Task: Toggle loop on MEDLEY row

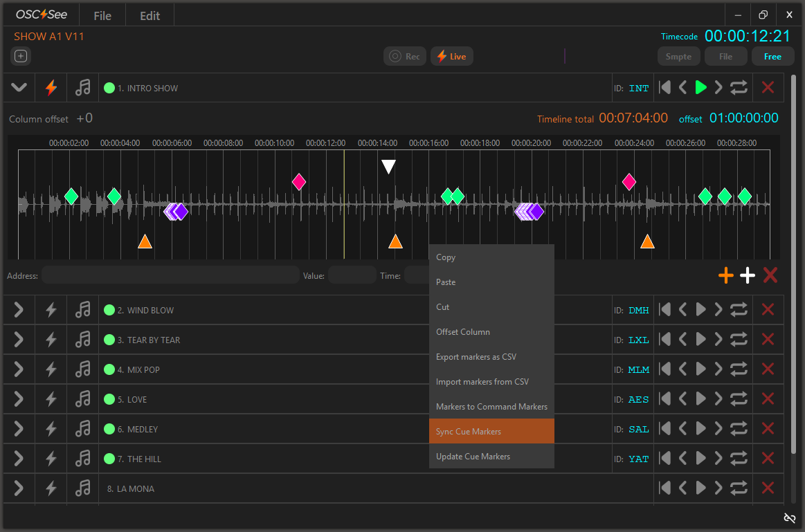Action: [739, 428]
